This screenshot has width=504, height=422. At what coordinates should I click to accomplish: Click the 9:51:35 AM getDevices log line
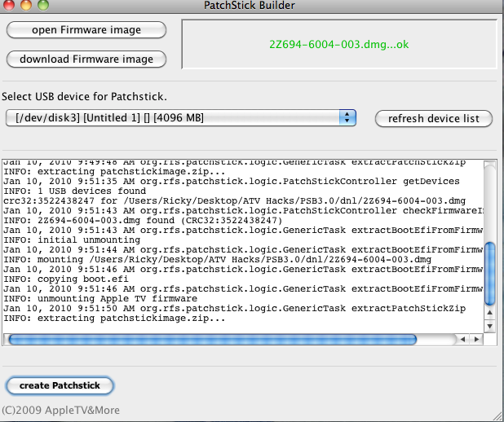(232, 181)
